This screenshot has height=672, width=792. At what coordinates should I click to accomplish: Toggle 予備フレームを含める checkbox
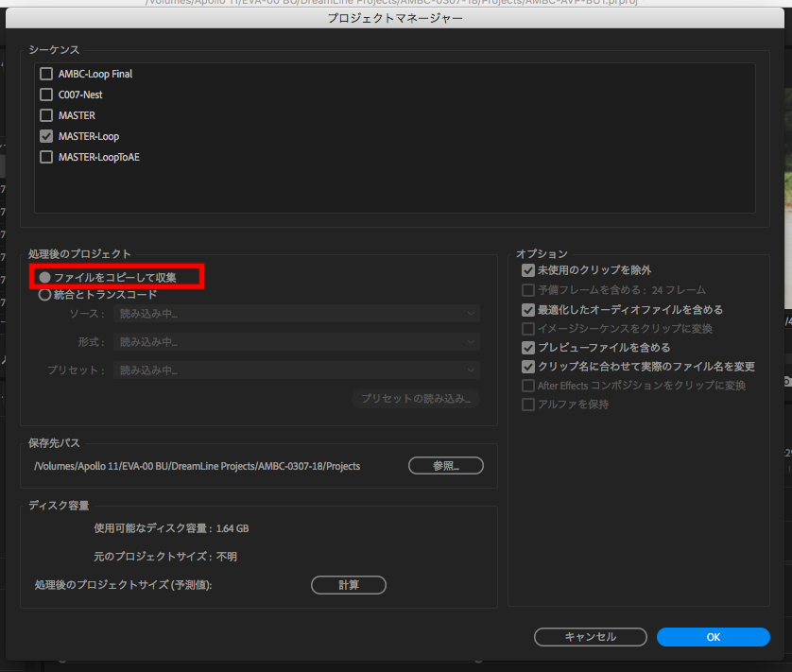click(x=528, y=290)
